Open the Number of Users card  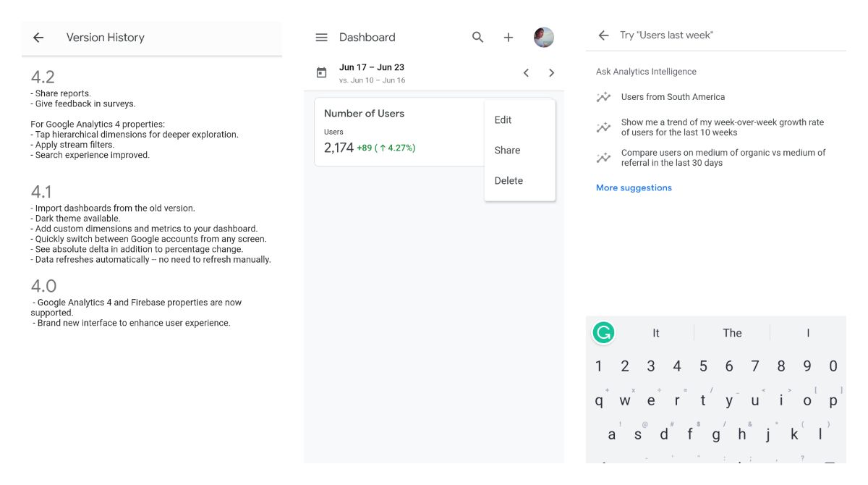point(399,132)
